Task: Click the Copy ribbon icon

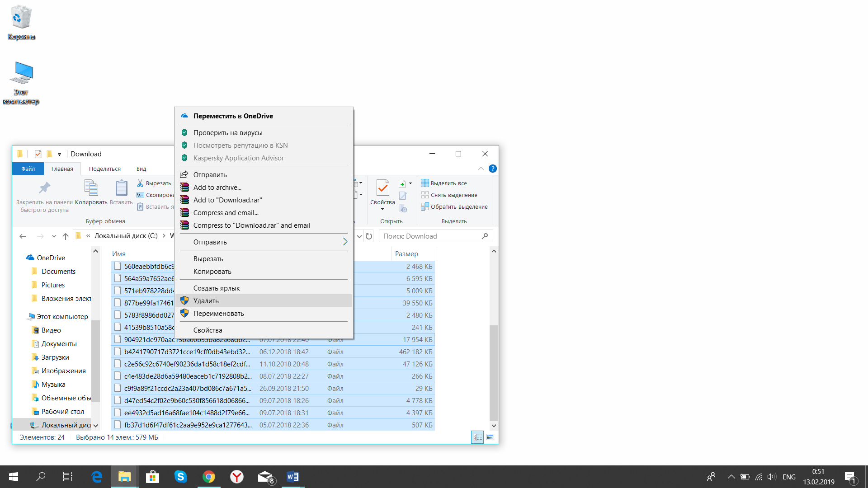Action: 91,188
